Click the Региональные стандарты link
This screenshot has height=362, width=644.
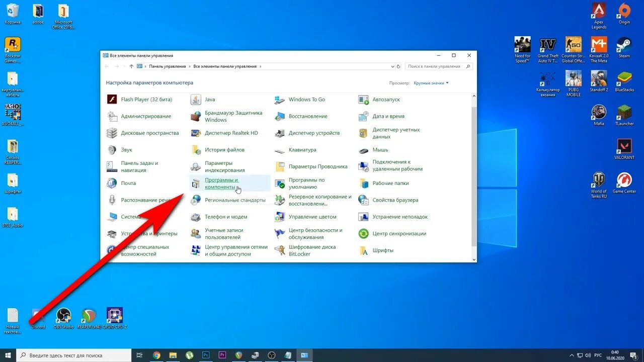[x=235, y=200]
